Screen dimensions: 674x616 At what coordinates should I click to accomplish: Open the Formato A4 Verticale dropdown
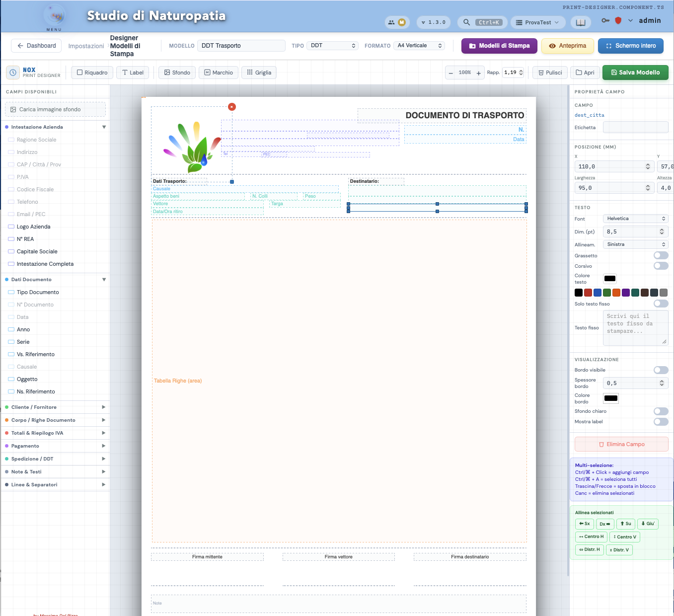(x=419, y=46)
